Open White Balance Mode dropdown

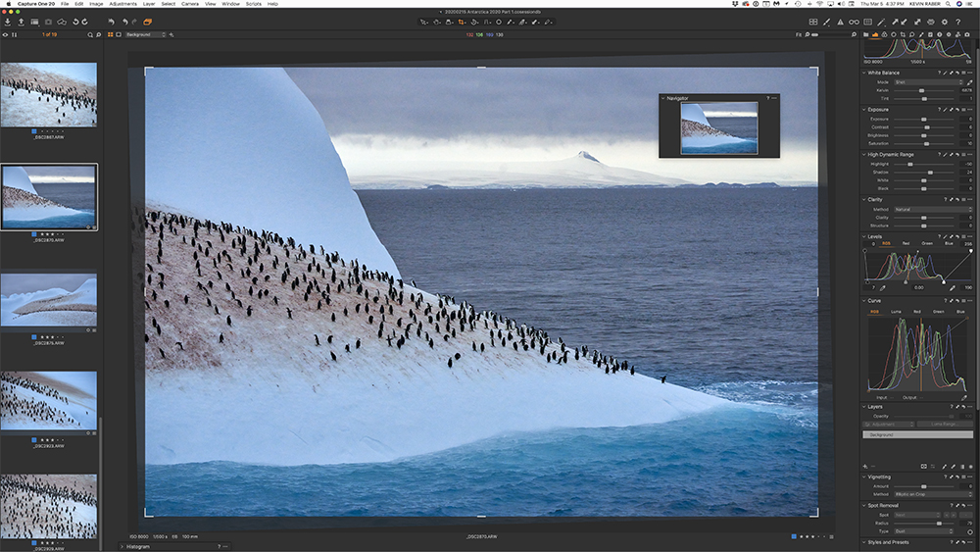[x=926, y=82]
